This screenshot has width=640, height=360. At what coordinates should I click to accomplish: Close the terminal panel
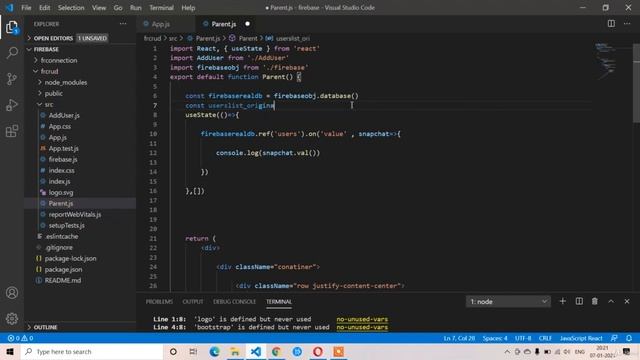click(627, 301)
